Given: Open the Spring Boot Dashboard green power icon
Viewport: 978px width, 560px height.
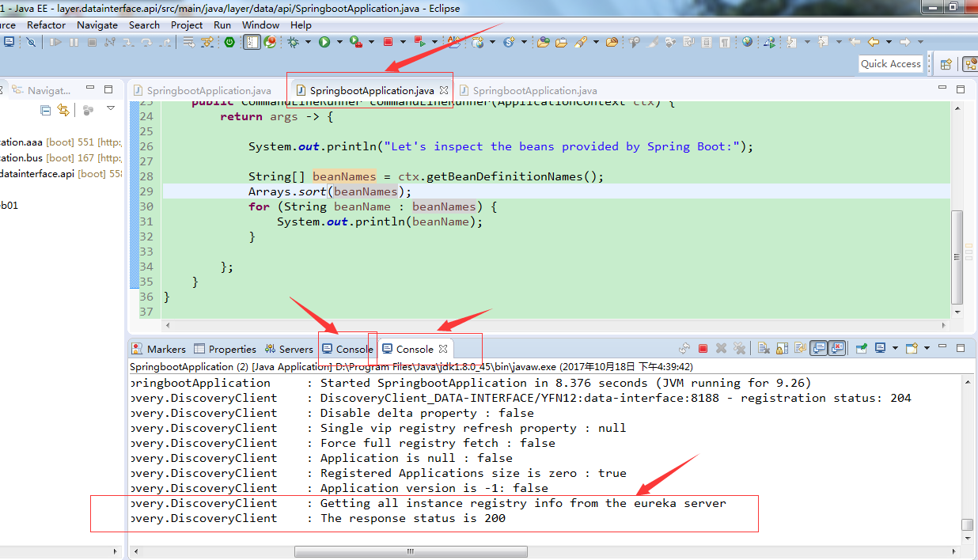Looking at the screenshot, I should (229, 41).
